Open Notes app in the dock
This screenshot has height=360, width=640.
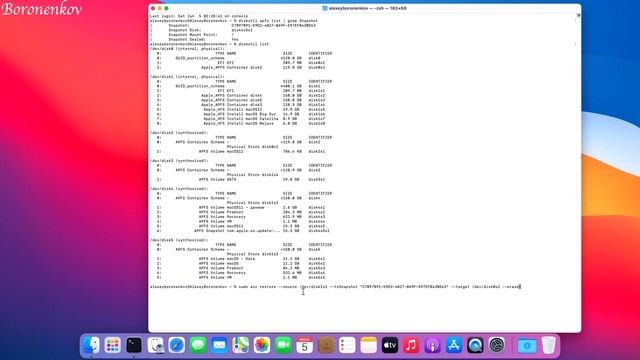pos(369,345)
